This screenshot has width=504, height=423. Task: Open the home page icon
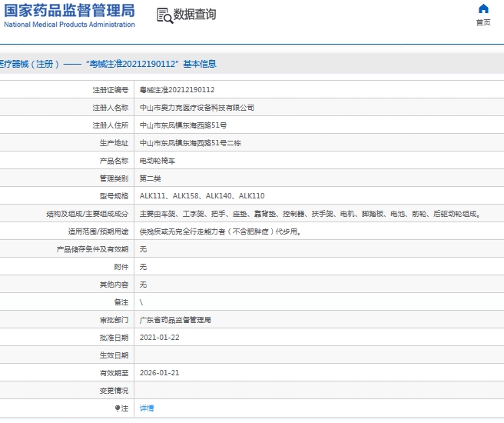483,8
